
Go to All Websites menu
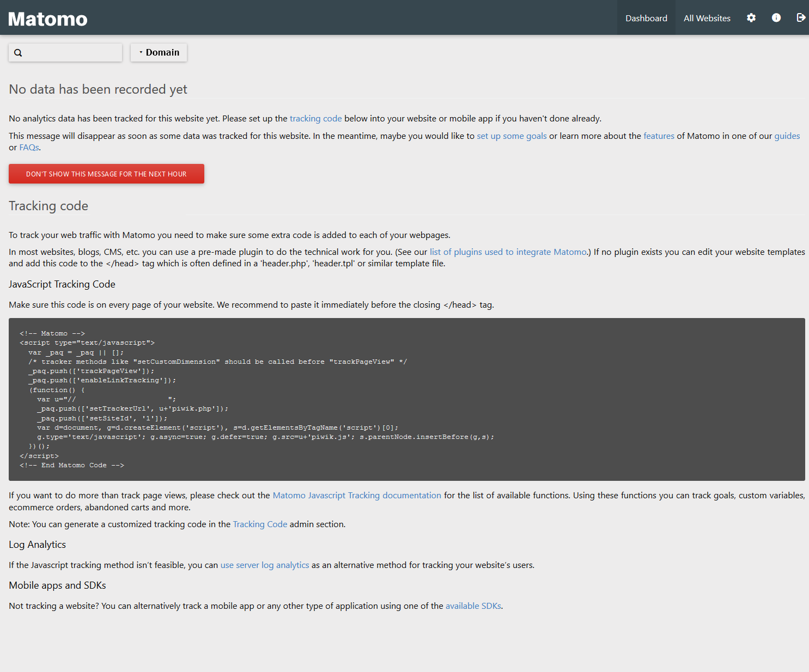pos(707,19)
